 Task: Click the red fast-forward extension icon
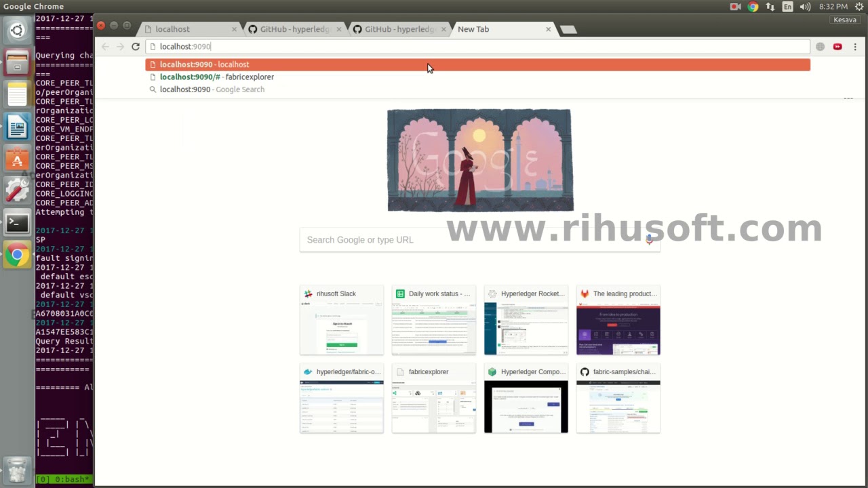(x=837, y=47)
